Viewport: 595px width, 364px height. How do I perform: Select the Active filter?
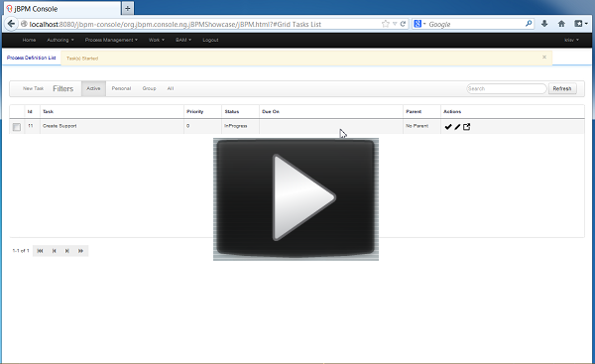tap(93, 88)
